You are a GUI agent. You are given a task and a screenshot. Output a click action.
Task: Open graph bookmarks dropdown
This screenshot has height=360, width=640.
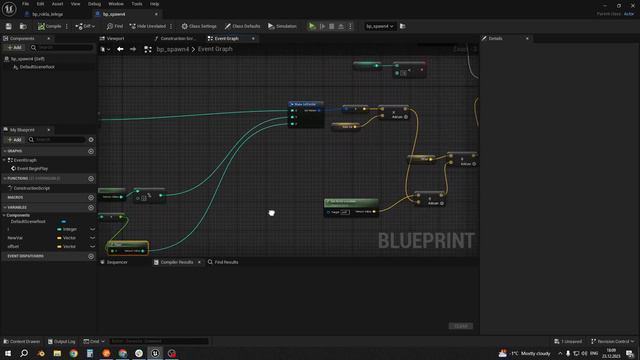(x=105, y=49)
